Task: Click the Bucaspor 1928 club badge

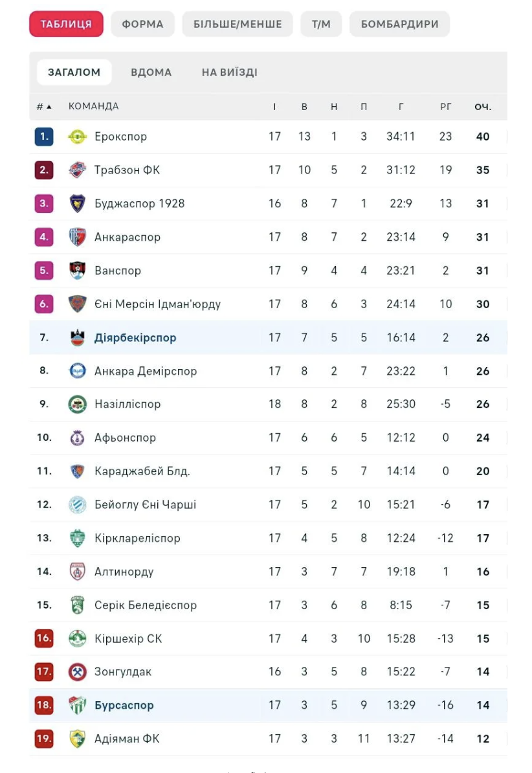Action: (x=78, y=203)
